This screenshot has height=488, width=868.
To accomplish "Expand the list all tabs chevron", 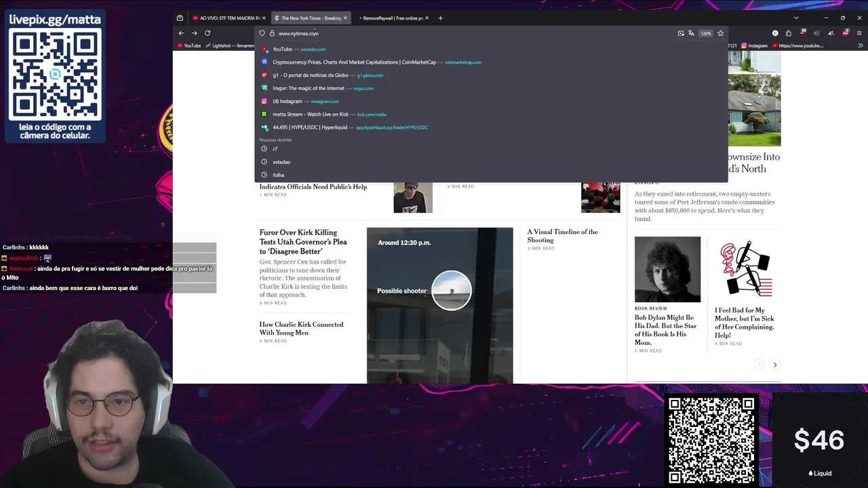I will click(x=796, y=18).
